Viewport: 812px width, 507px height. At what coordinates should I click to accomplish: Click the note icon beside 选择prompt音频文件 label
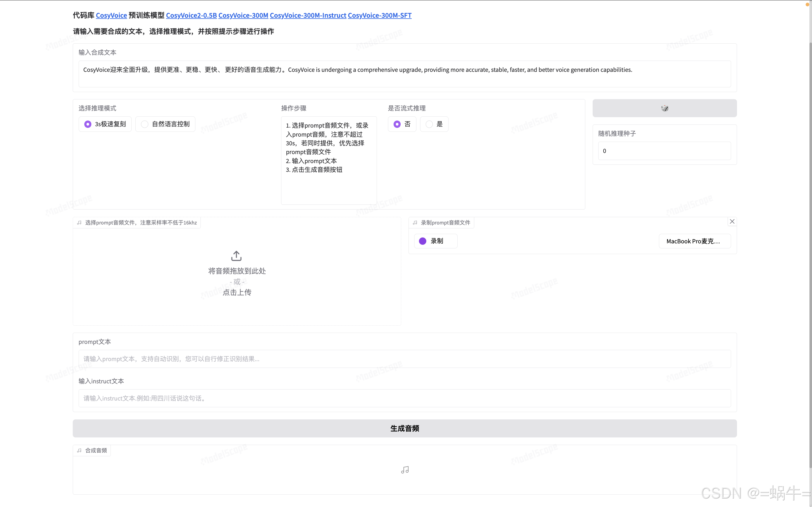(79, 223)
